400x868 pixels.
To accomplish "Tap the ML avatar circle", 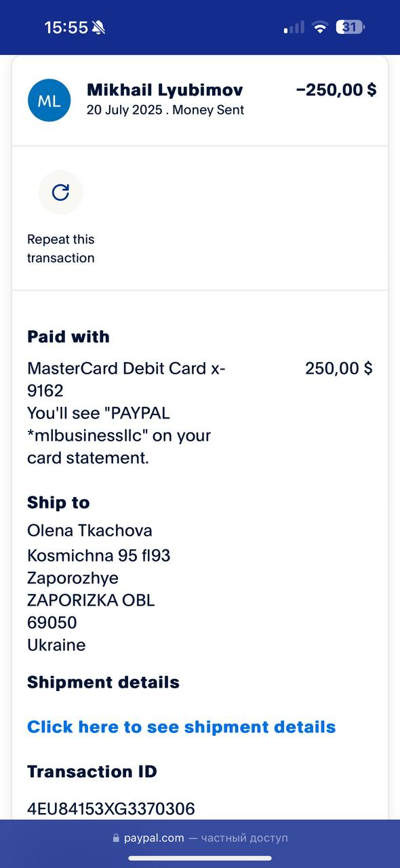I will [49, 100].
